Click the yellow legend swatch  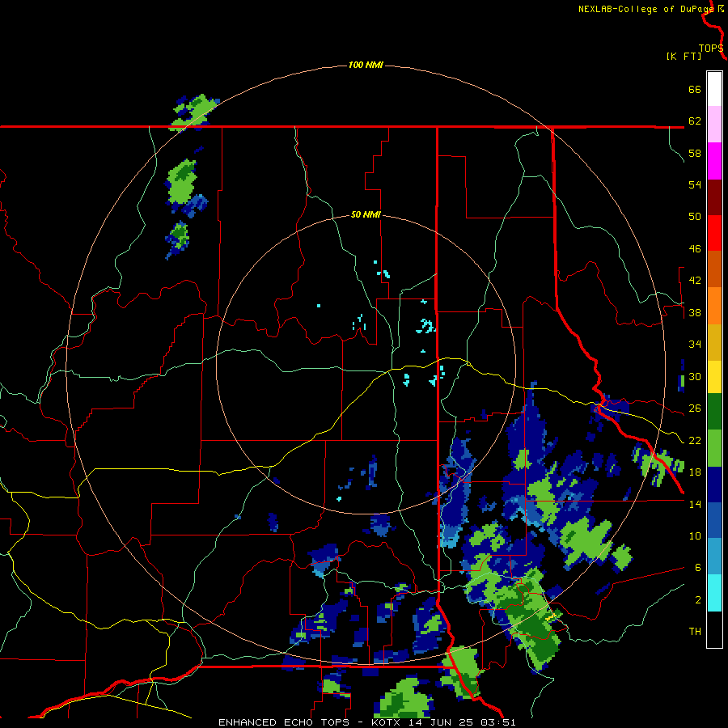click(x=714, y=378)
